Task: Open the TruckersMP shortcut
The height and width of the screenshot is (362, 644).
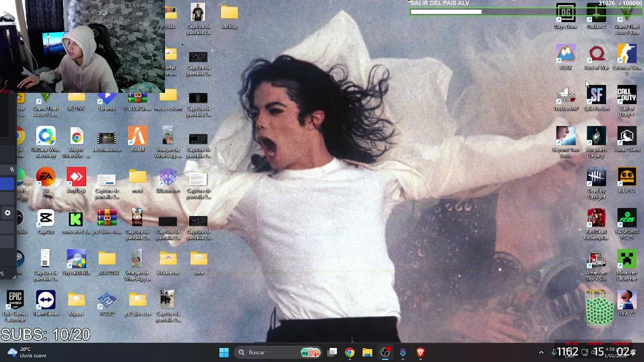Action: [x=566, y=99]
